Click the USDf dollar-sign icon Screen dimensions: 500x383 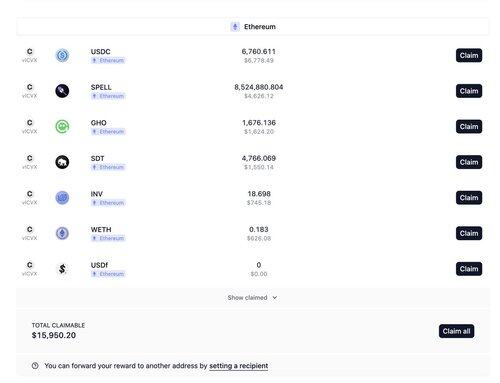[x=62, y=269]
